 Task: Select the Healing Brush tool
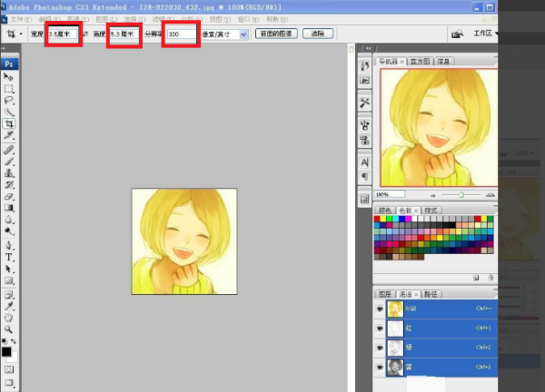click(9, 150)
